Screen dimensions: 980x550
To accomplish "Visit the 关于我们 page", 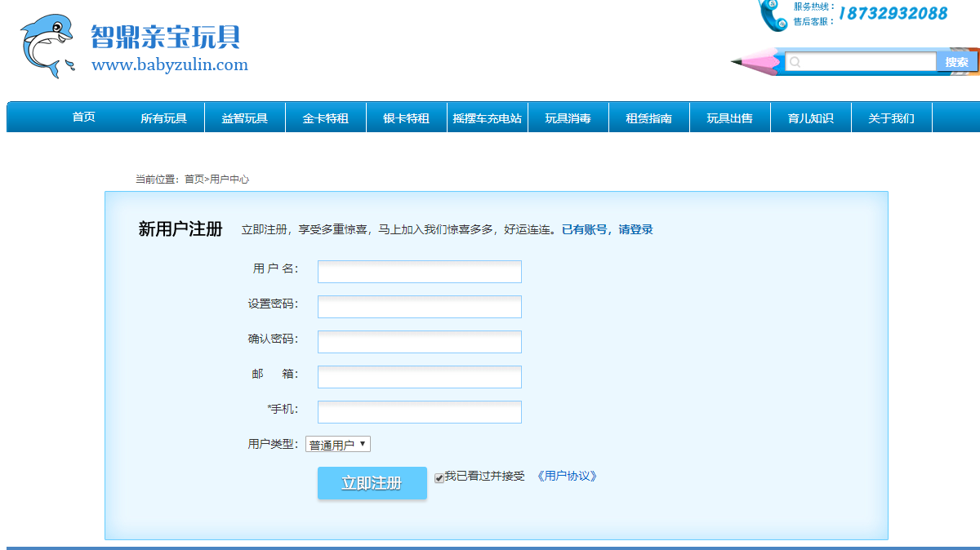I will click(x=891, y=118).
